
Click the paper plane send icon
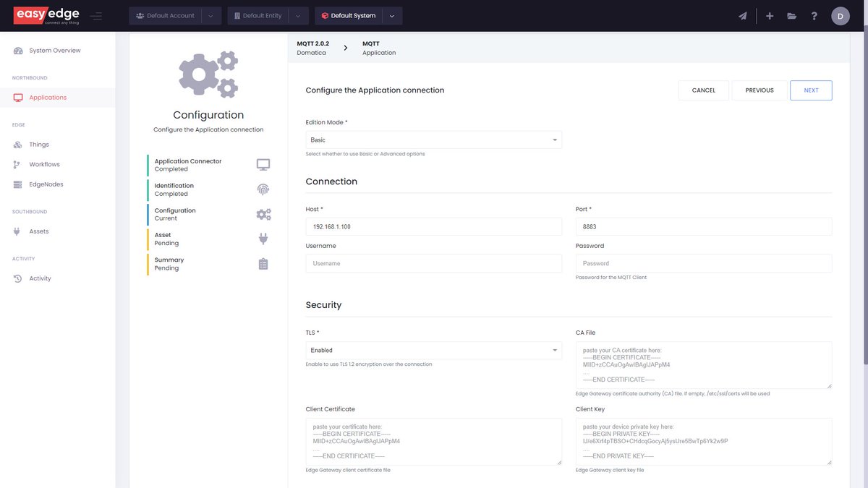click(742, 15)
